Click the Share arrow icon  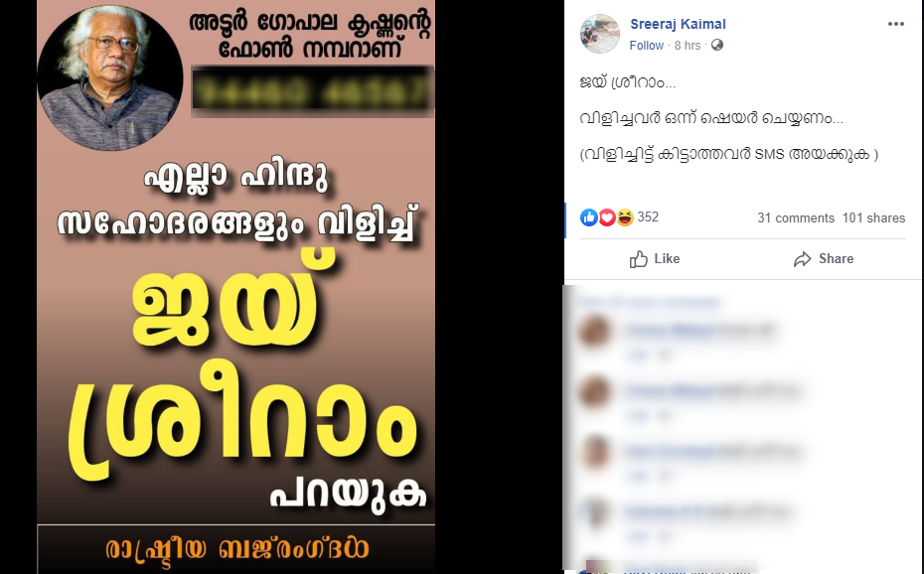pos(802,259)
